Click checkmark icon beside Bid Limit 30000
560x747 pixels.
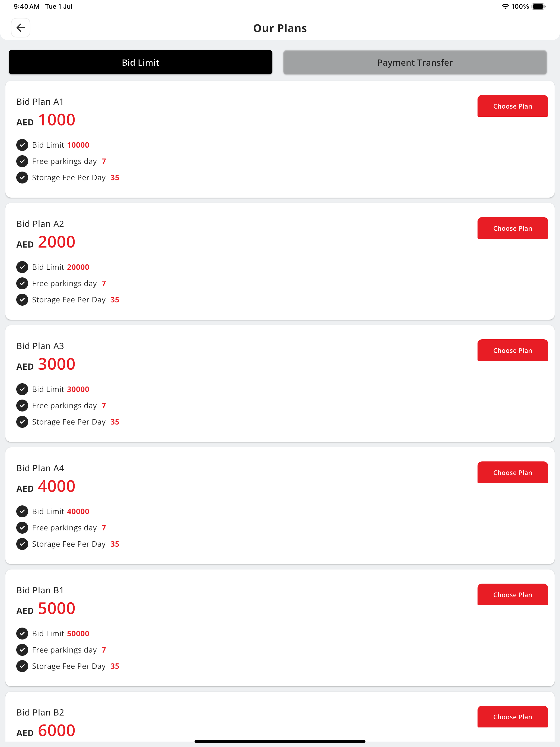point(22,389)
